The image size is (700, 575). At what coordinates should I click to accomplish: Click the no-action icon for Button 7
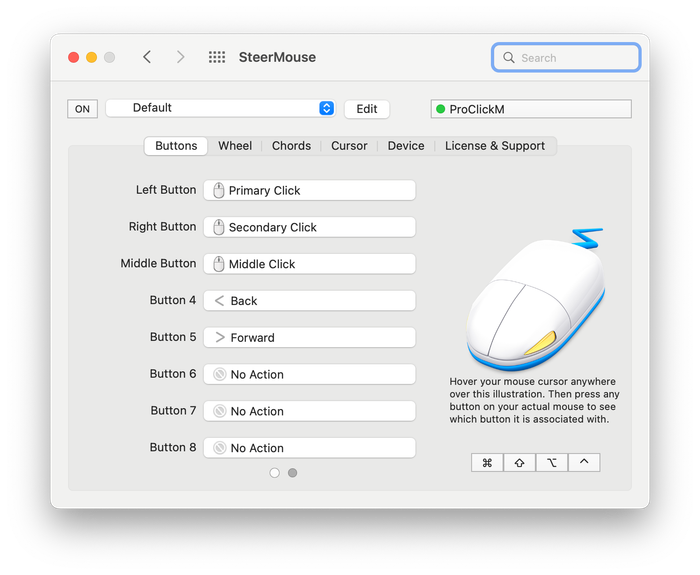pyautogui.click(x=219, y=411)
